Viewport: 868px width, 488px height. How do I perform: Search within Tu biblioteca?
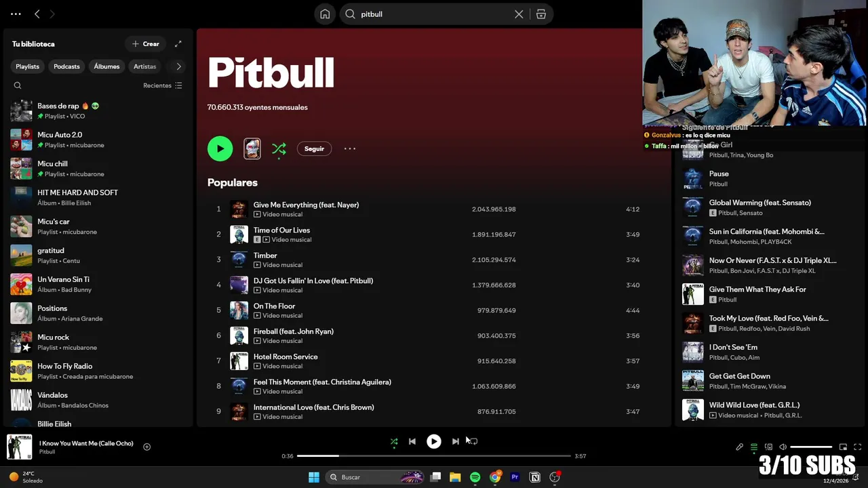(18, 85)
